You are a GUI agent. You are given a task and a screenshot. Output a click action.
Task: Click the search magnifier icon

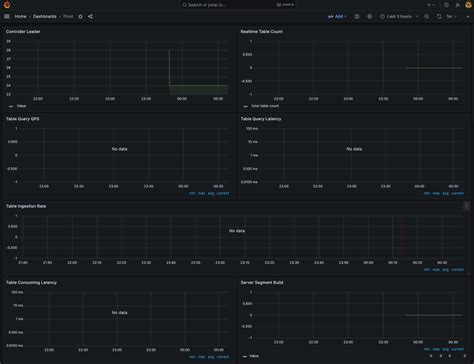point(185,5)
